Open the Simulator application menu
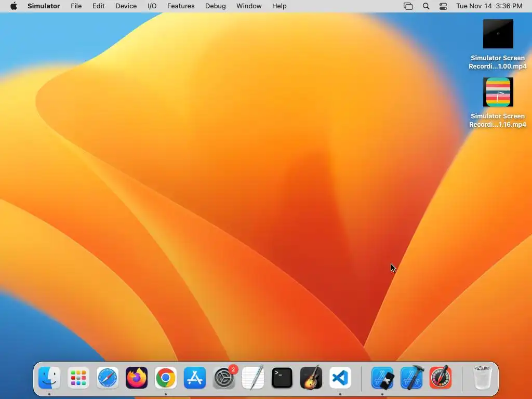 44,6
